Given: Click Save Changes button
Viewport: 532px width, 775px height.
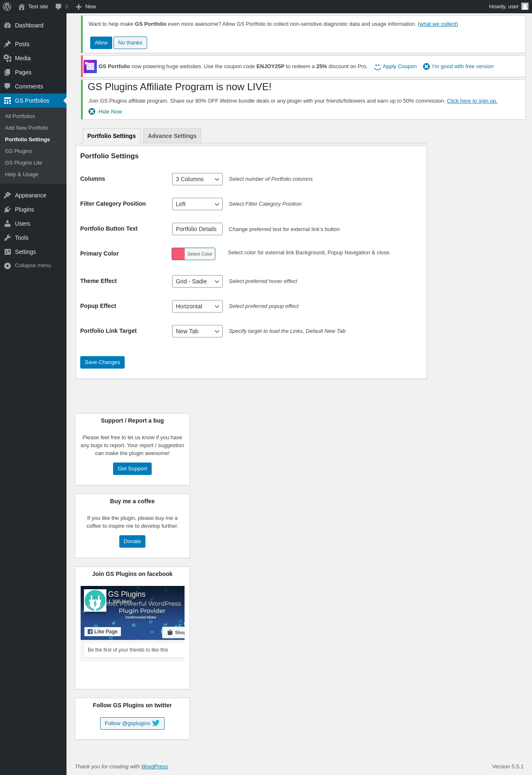Looking at the screenshot, I should click(x=102, y=362).
